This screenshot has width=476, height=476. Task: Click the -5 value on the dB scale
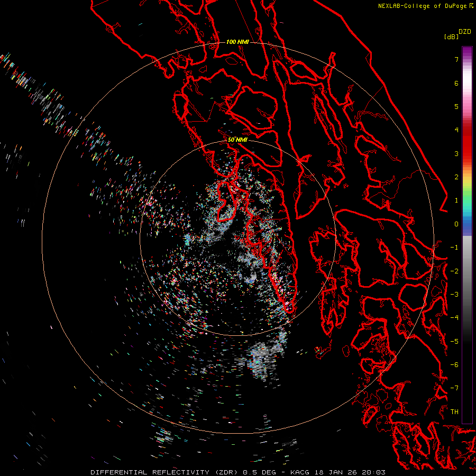pos(454,342)
